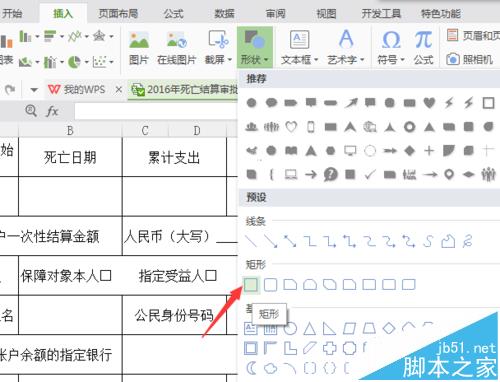500x382 pixels.
Task: Switch to the 公式 ribbon tab
Action: (173, 14)
